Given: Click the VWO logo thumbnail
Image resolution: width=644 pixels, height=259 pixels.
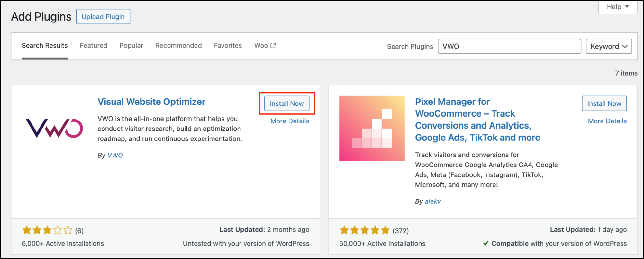Looking at the screenshot, I should click(x=54, y=128).
